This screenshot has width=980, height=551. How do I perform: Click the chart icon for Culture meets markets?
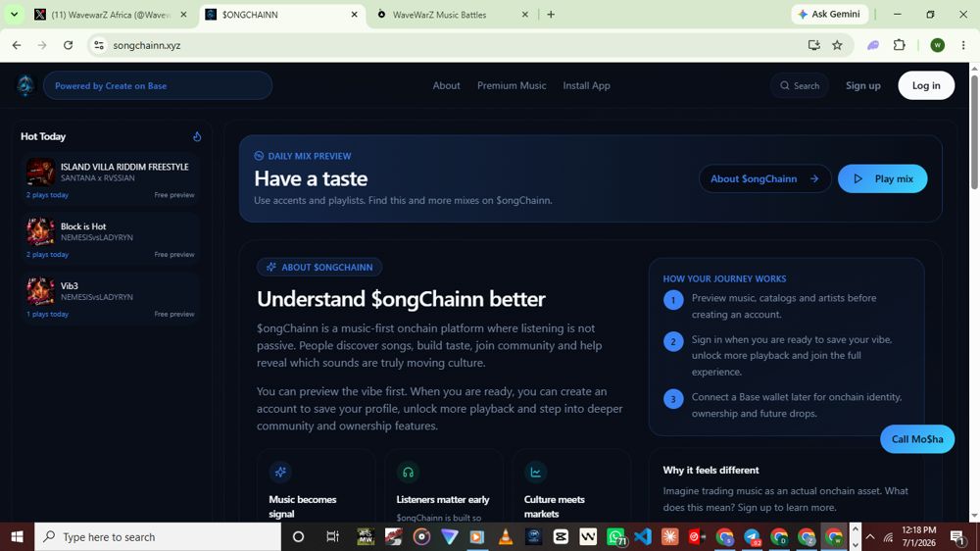pyautogui.click(x=536, y=473)
